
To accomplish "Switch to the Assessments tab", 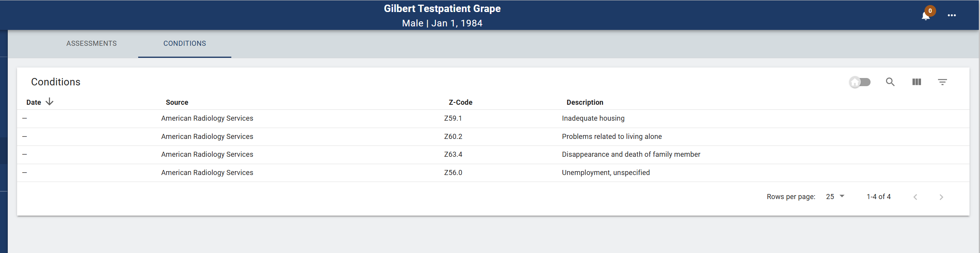I will click(92, 43).
